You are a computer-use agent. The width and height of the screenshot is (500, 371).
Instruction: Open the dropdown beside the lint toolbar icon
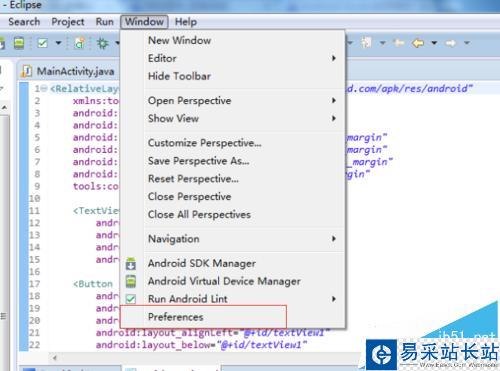[58, 43]
